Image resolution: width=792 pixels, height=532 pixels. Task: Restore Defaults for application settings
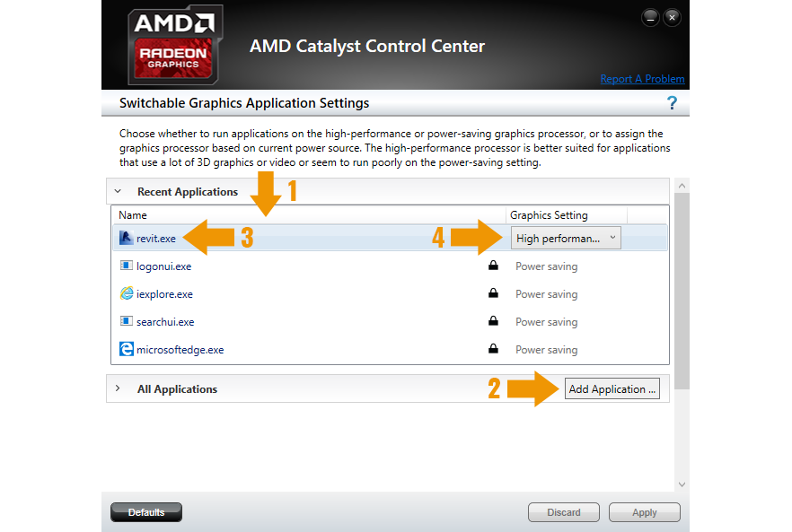(145, 511)
